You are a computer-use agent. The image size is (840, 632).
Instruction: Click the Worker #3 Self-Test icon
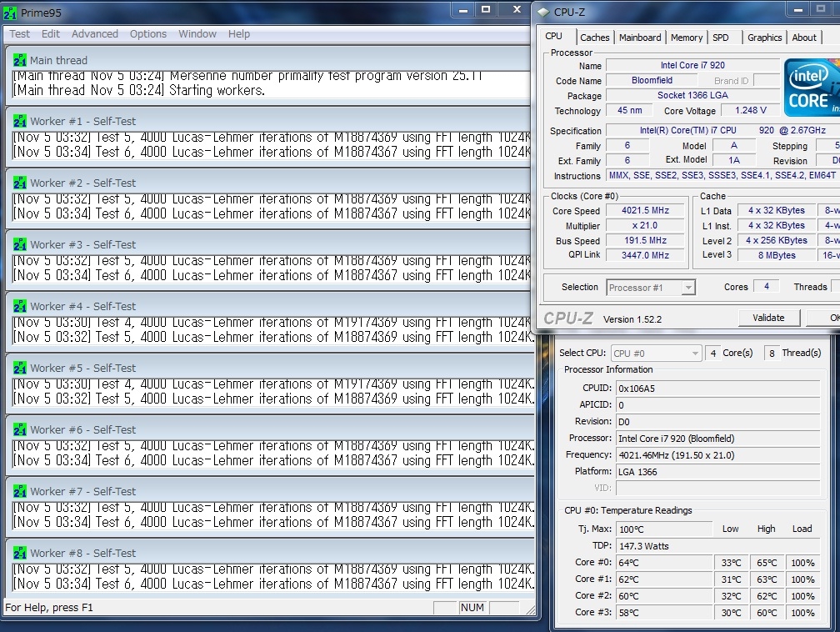(20, 244)
